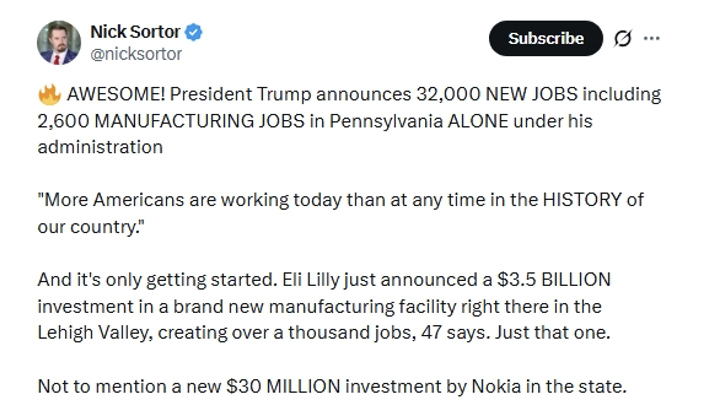Click "Lehigh Valley" in the post text
The image size is (710, 406).
point(95,333)
